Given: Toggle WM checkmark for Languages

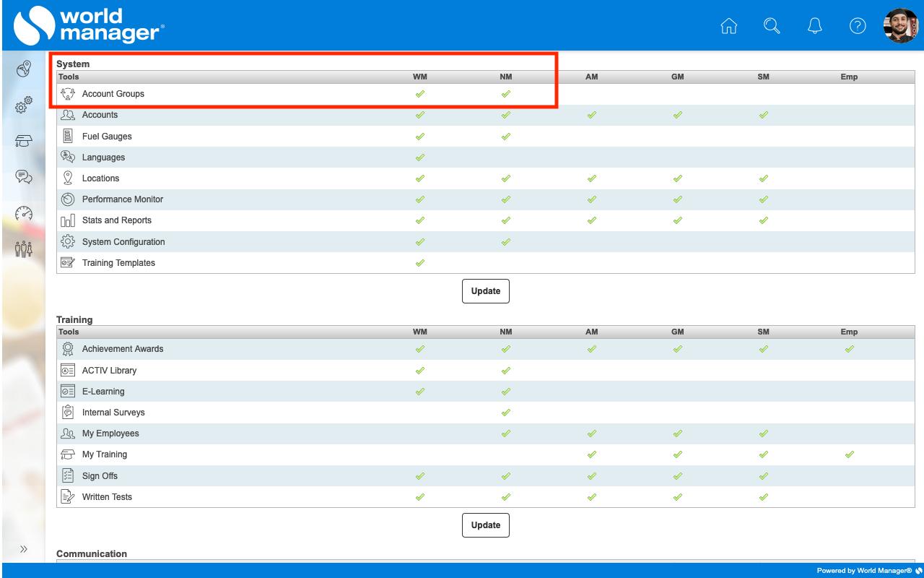Looking at the screenshot, I should click(420, 158).
